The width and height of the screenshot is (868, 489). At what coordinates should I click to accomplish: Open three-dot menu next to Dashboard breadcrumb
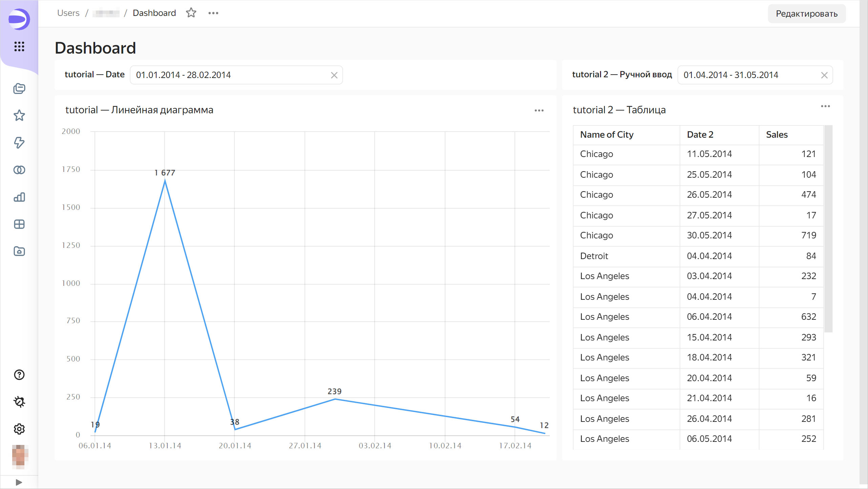213,13
